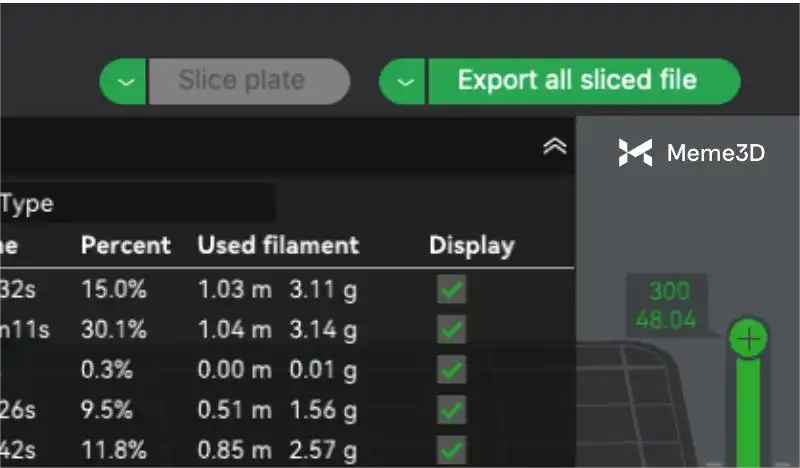The height and width of the screenshot is (468, 800).
Task: Click the plus handle on the layer slider
Action: 748,339
